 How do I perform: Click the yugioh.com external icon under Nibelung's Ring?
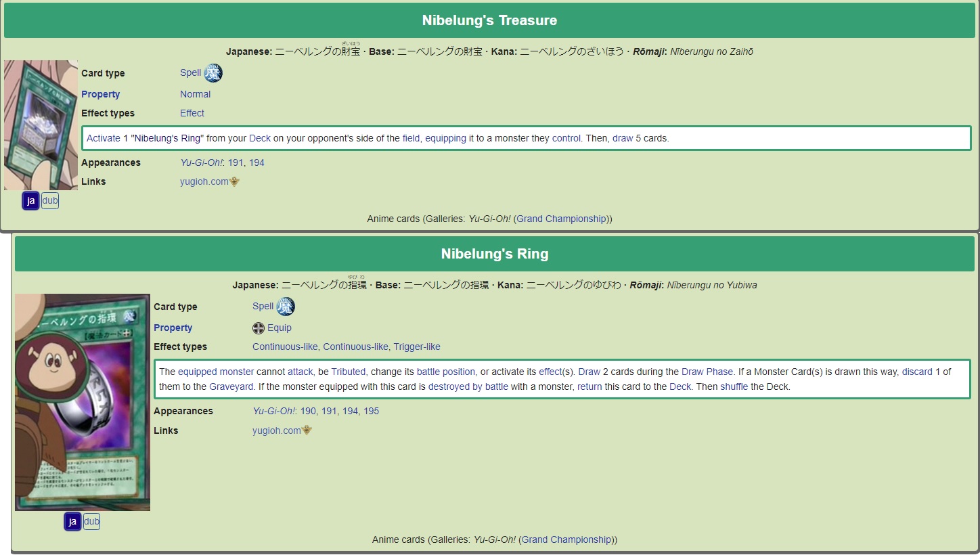tap(307, 430)
